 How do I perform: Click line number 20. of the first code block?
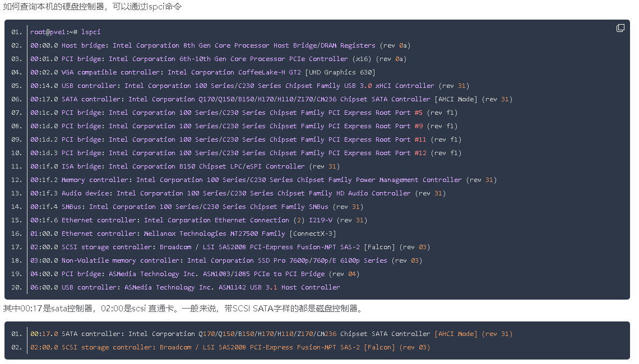[17, 287]
